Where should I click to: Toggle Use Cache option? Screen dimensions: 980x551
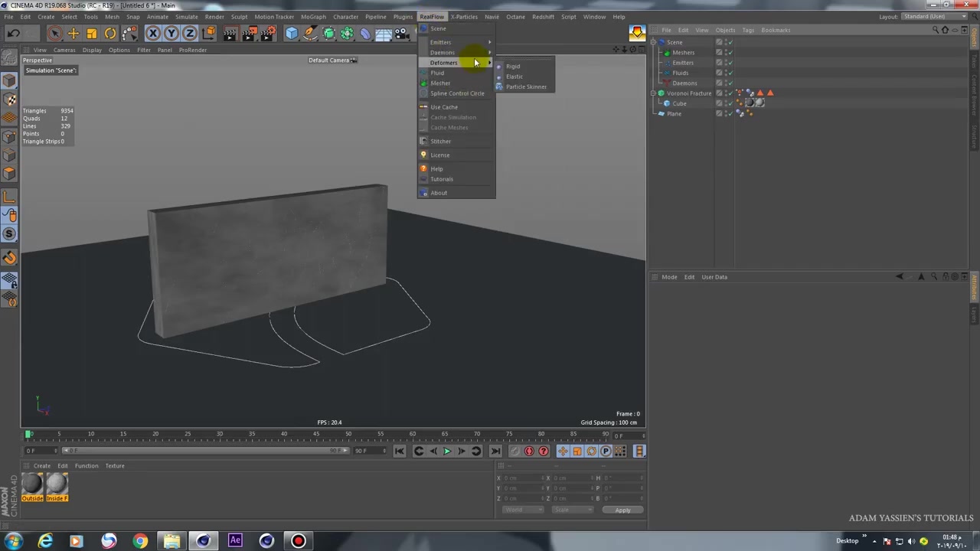click(x=456, y=107)
